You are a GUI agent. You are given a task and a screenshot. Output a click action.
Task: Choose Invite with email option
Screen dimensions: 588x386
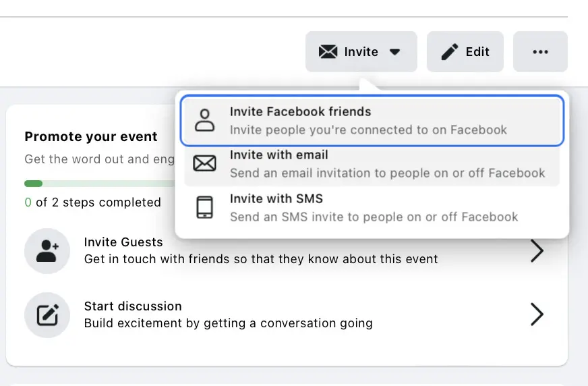point(372,164)
